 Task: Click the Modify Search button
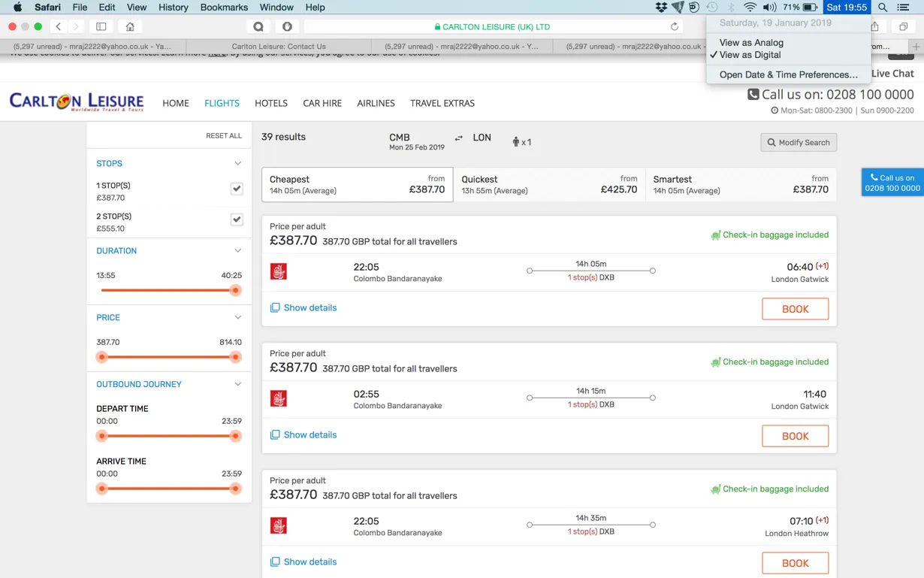(798, 143)
